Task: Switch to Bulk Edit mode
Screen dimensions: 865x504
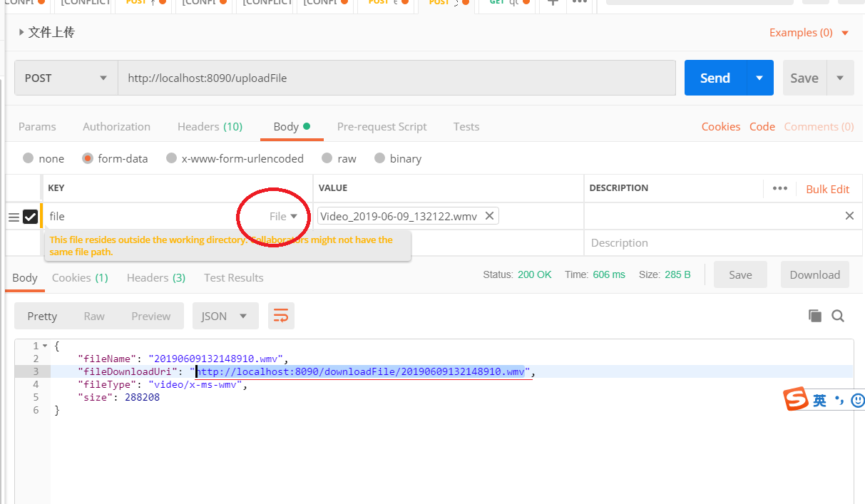Action: 827,189
